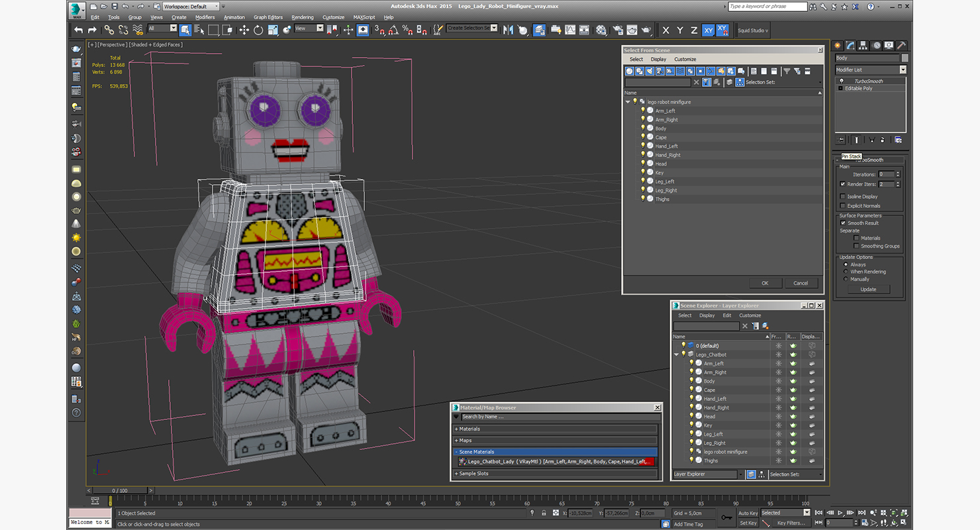The width and height of the screenshot is (980, 530).
Task: Toggle visibility bulb for Cape in Layer Explorer
Action: [692, 390]
